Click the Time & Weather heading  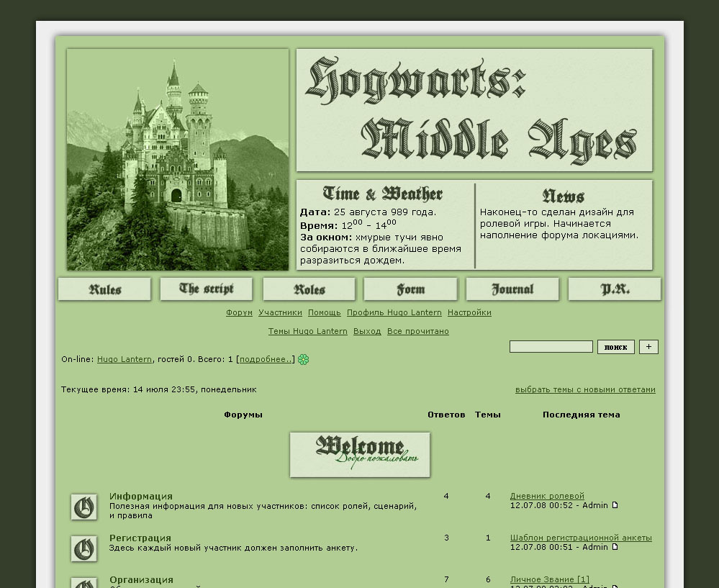[x=382, y=194]
